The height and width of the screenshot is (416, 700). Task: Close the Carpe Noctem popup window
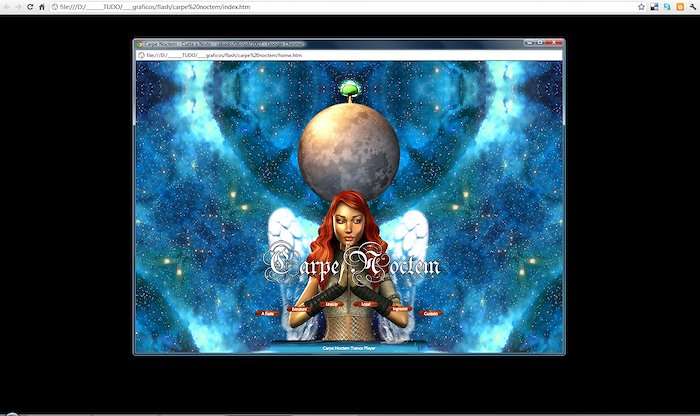554,43
